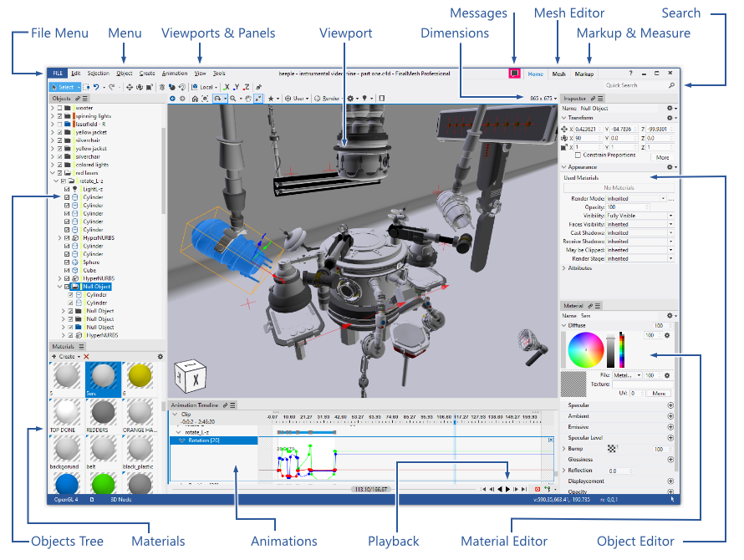Viewport: 744px width, 560px height.
Task: Collapse the red lasers tree node
Action: pyautogui.click(x=53, y=173)
